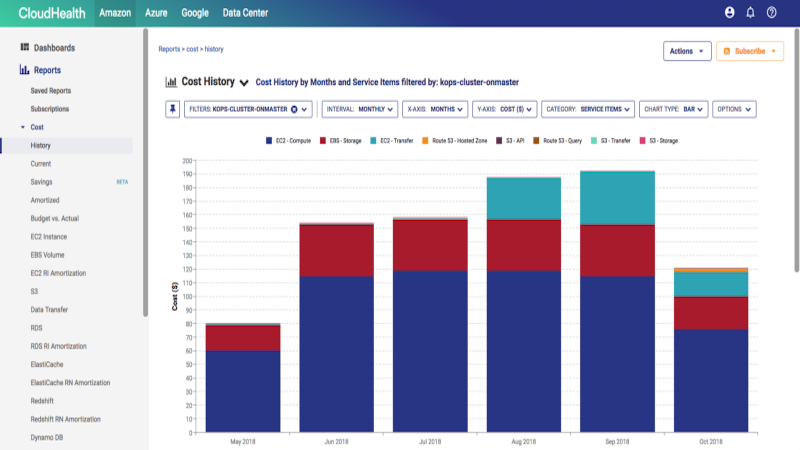The image size is (800, 450).
Task: Open Dashboards in the sidebar
Action: (54, 47)
